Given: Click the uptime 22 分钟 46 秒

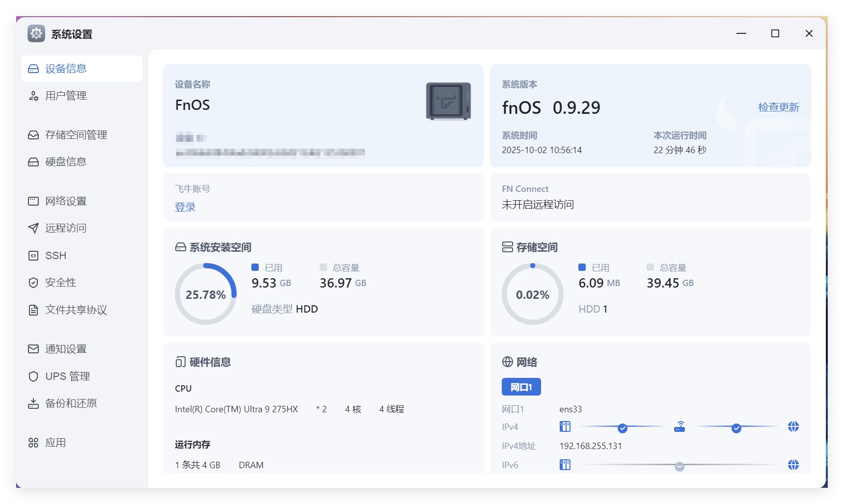Looking at the screenshot, I should tap(680, 150).
